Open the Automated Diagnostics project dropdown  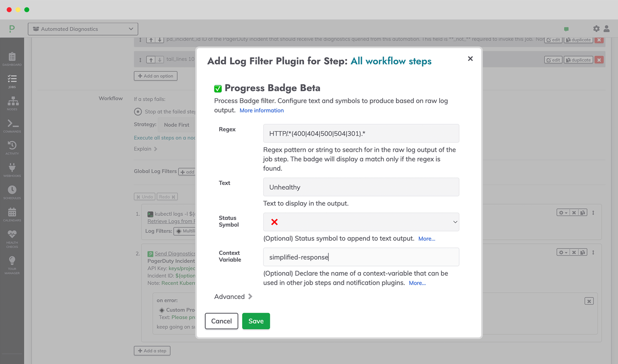click(83, 29)
